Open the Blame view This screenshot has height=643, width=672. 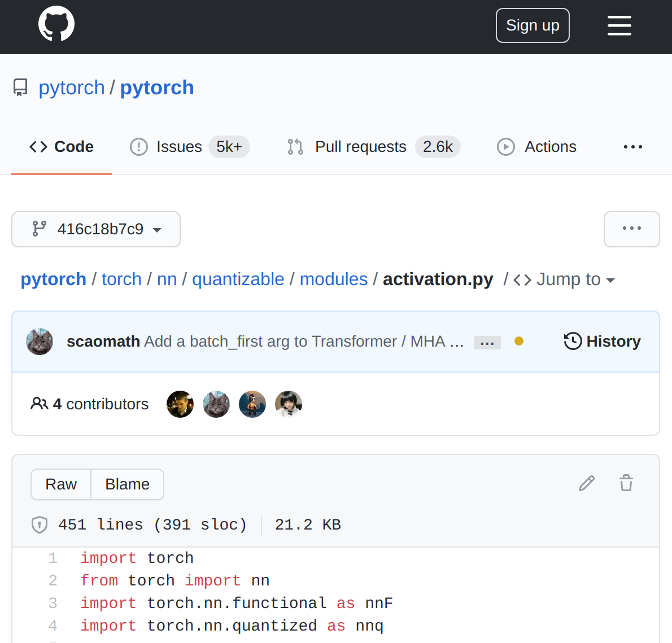127,484
